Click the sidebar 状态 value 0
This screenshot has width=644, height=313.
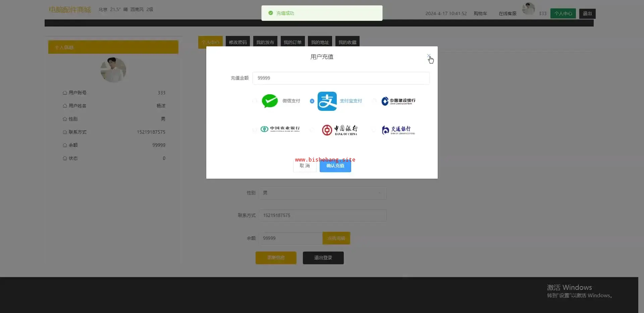[164, 158]
